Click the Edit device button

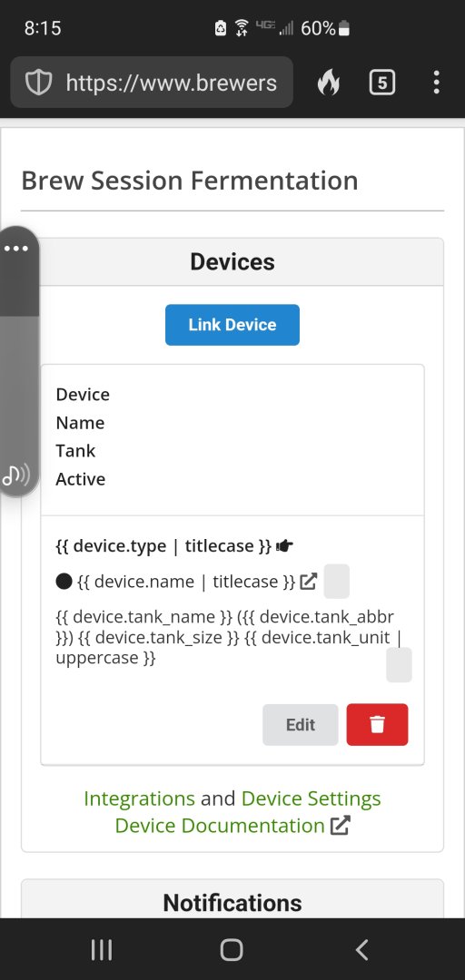point(301,725)
